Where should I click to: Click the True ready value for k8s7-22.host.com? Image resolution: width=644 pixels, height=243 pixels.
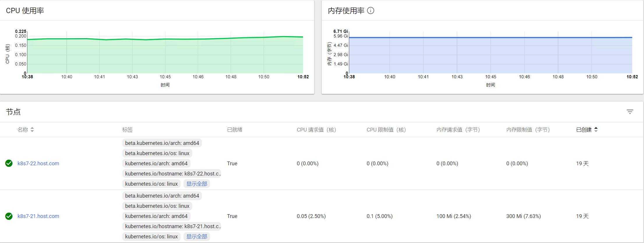click(232, 164)
